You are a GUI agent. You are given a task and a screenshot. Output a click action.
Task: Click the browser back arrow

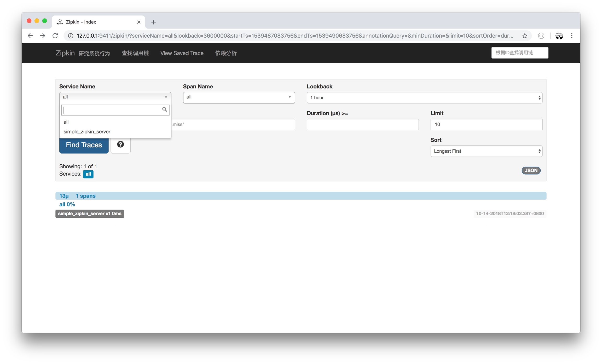click(30, 36)
